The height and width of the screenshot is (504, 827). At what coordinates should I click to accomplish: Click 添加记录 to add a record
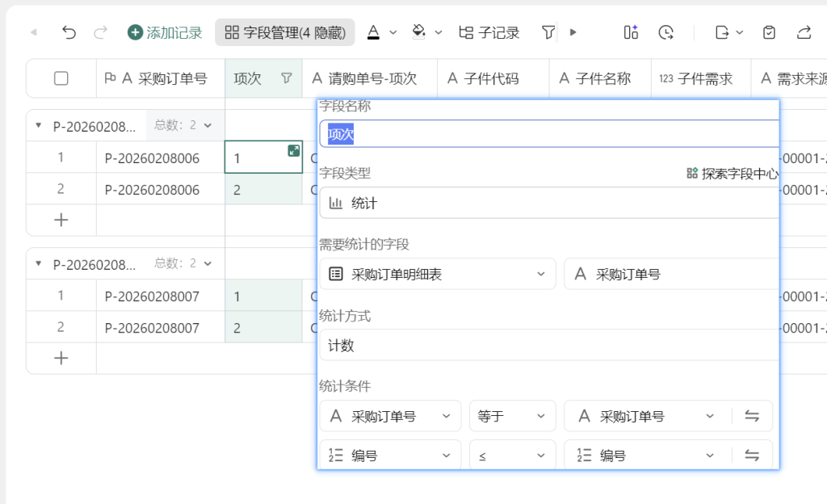click(x=165, y=32)
